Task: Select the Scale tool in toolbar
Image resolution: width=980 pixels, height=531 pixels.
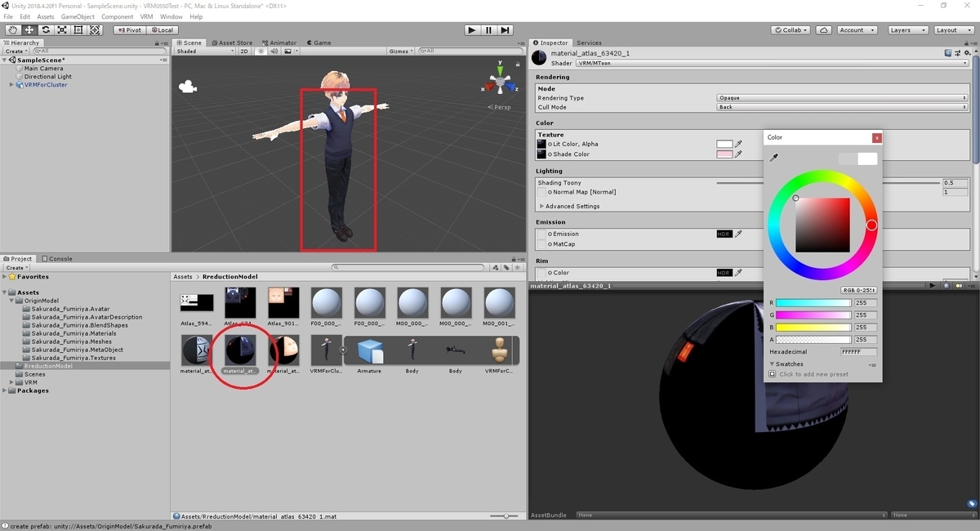Action: (x=62, y=30)
